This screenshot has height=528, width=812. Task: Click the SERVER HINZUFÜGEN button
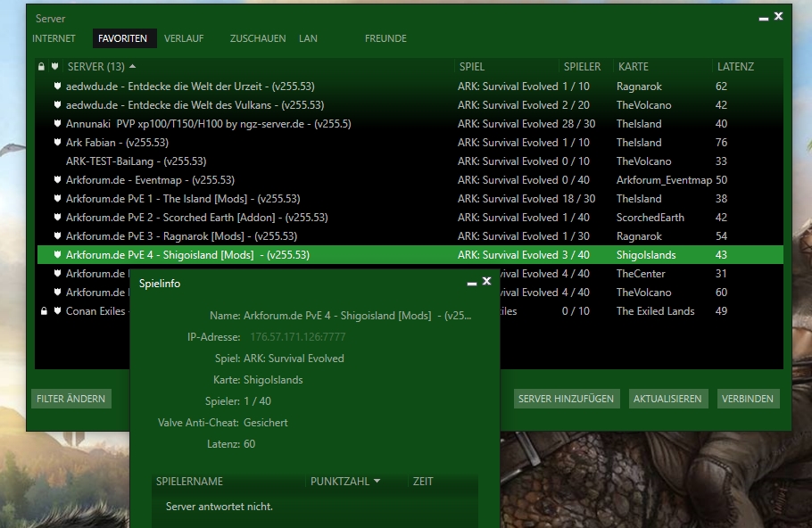(x=566, y=399)
